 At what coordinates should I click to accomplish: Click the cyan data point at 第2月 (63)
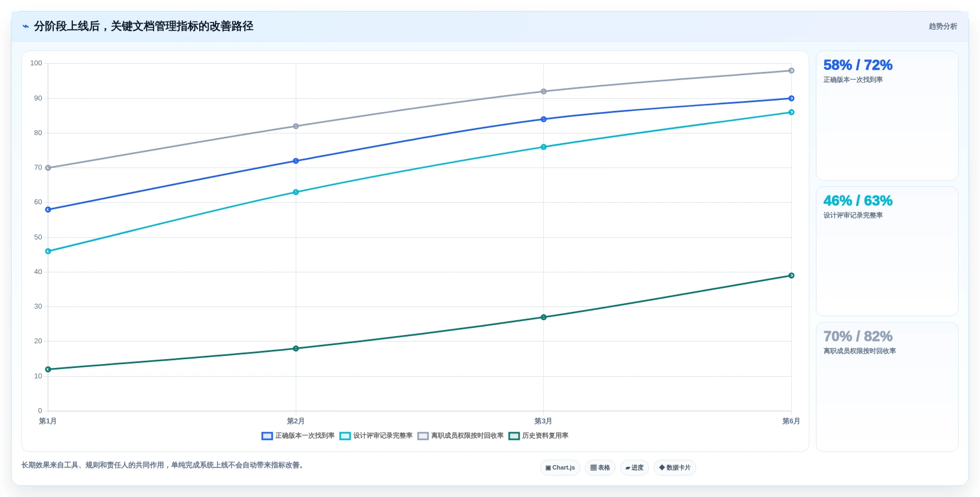point(296,192)
